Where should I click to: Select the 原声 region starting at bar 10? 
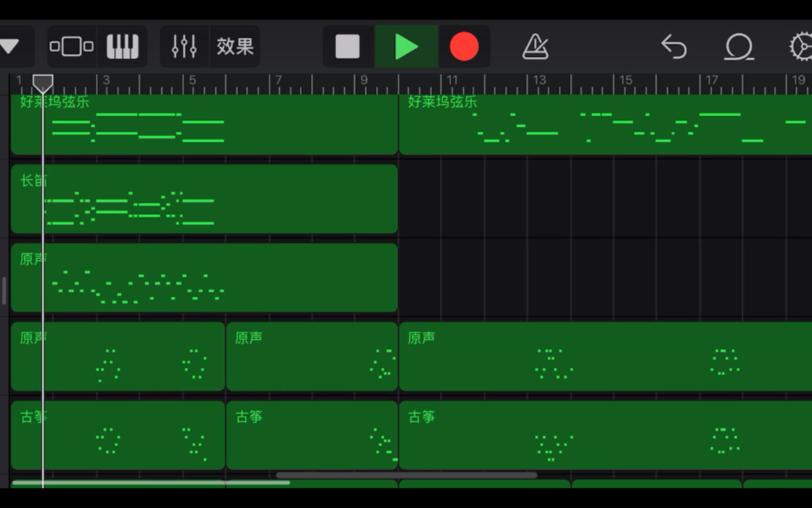click(x=605, y=357)
